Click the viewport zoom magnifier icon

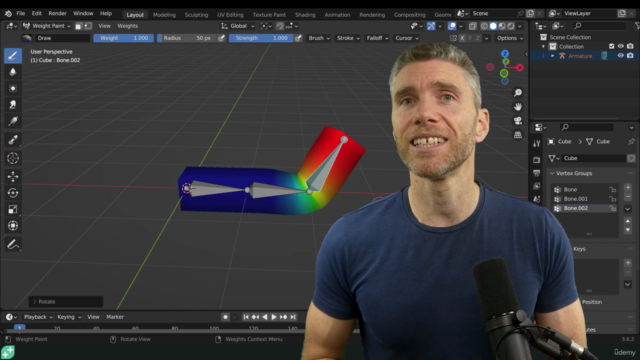pos(518,93)
